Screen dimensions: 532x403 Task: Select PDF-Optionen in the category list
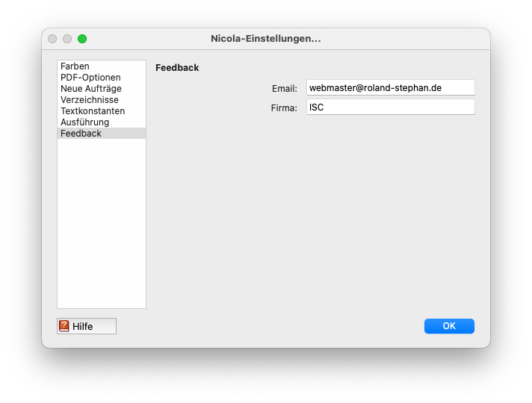tap(102, 78)
